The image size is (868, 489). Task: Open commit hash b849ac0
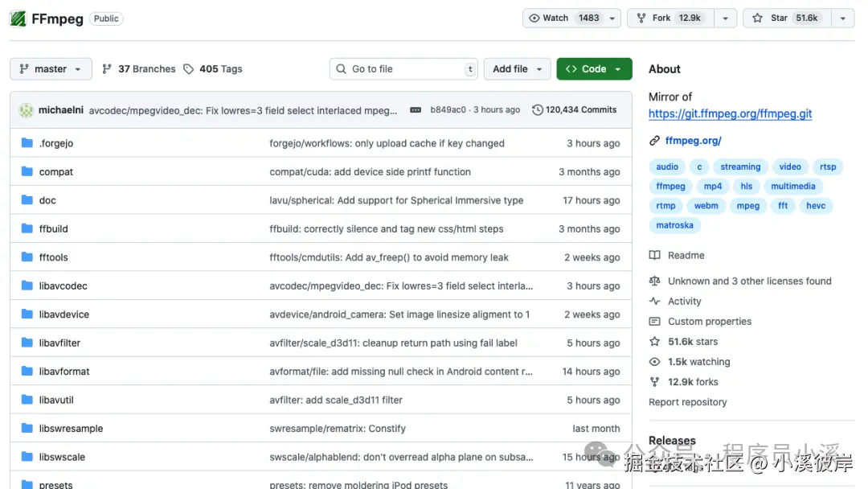click(448, 109)
